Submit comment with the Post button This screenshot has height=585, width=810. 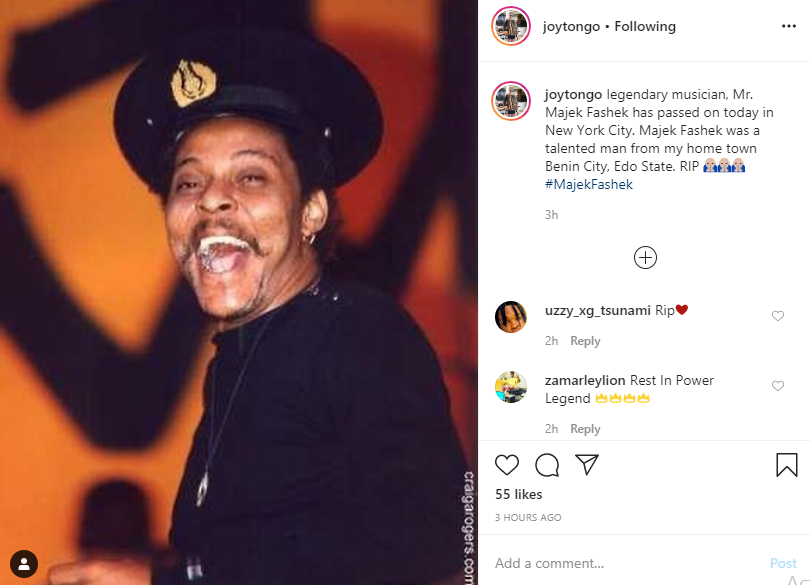783,562
